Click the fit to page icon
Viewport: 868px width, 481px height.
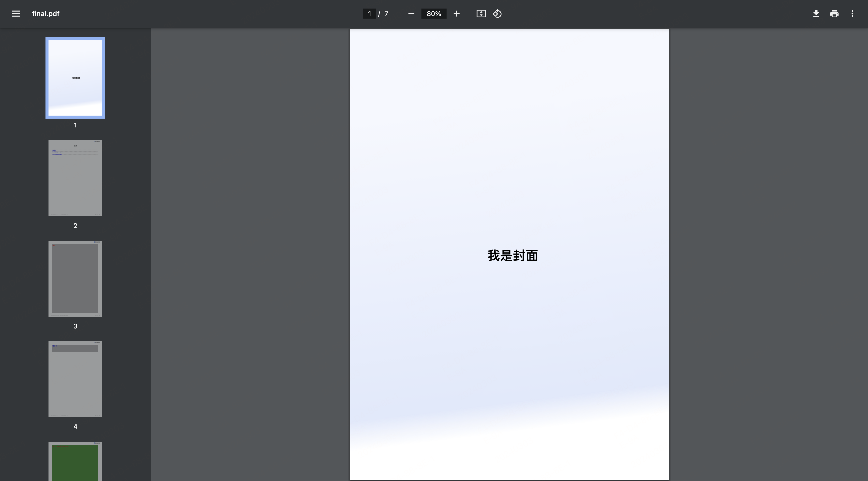click(x=481, y=14)
